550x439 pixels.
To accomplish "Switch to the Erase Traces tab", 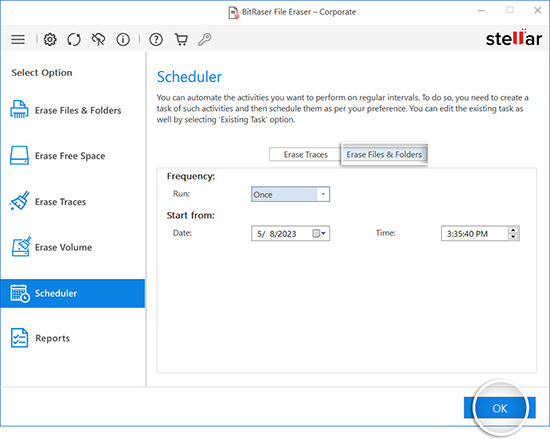I will pyautogui.click(x=305, y=155).
